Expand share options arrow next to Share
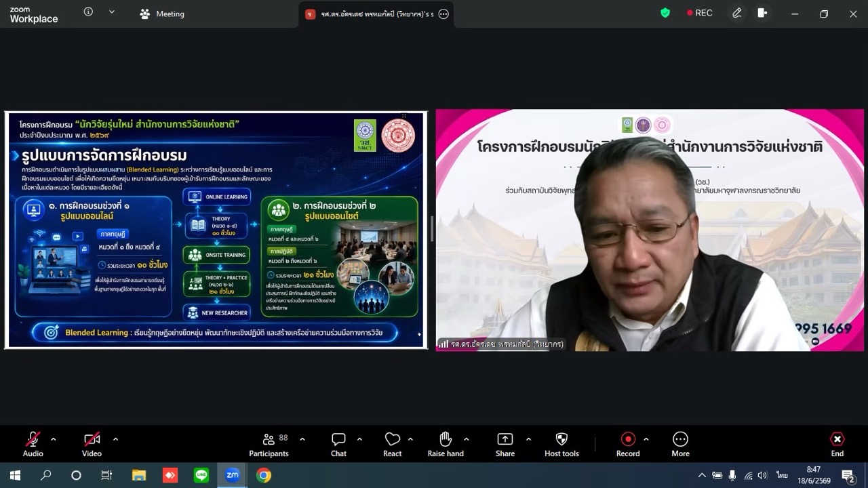The width and height of the screenshot is (868, 488). coord(528,439)
